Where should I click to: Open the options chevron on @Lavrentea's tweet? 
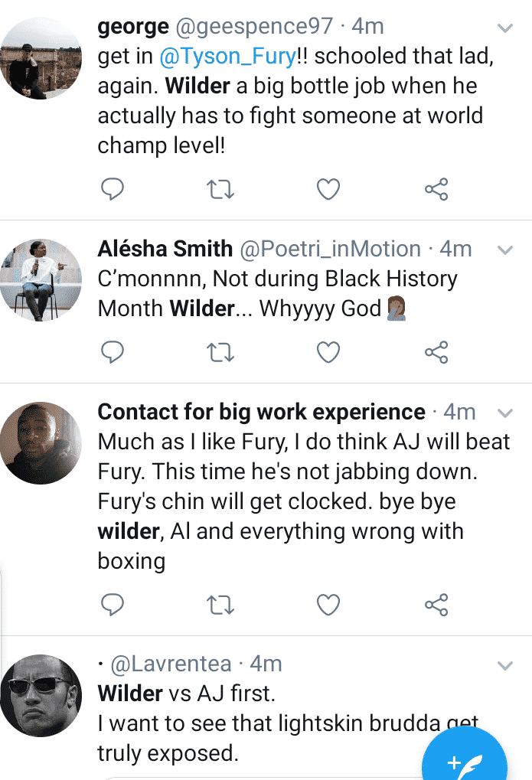coord(505,665)
